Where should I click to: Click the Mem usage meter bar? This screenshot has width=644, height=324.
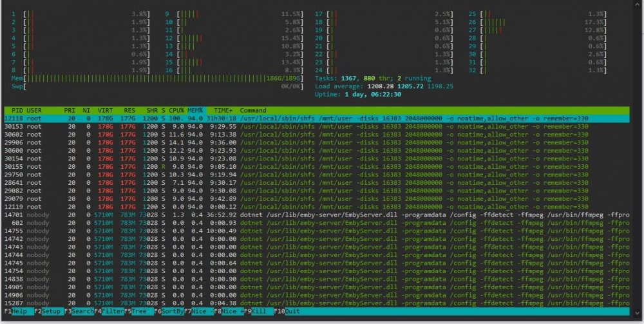(x=158, y=79)
